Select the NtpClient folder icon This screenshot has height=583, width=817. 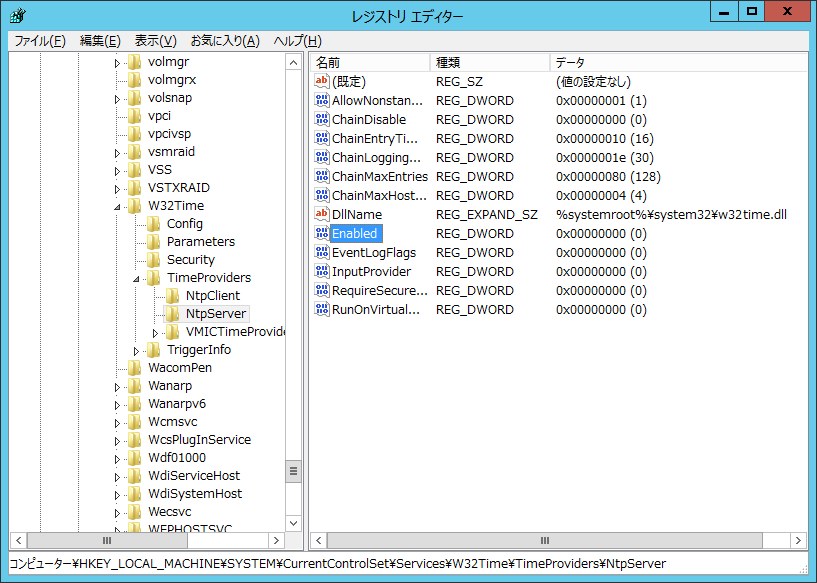pos(173,296)
